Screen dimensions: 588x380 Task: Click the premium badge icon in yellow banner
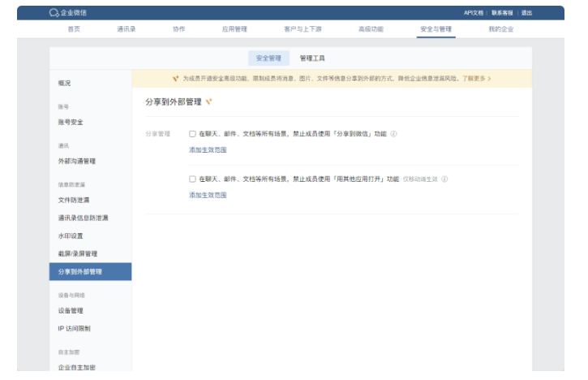coord(175,79)
